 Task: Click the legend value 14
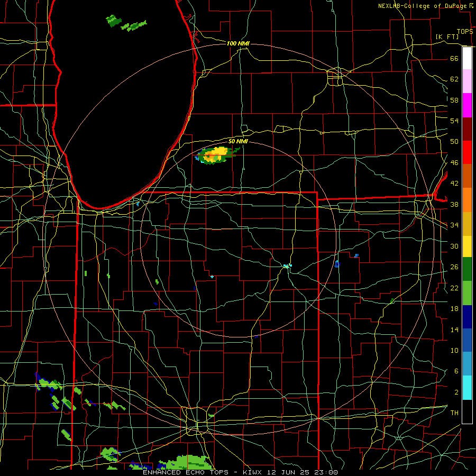point(454,329)
